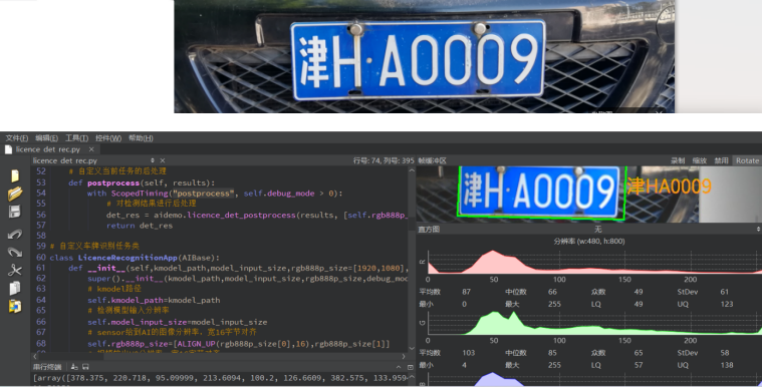Click the Rotate button
This screenshot has height=388, width=762.
tap(747, 160)
